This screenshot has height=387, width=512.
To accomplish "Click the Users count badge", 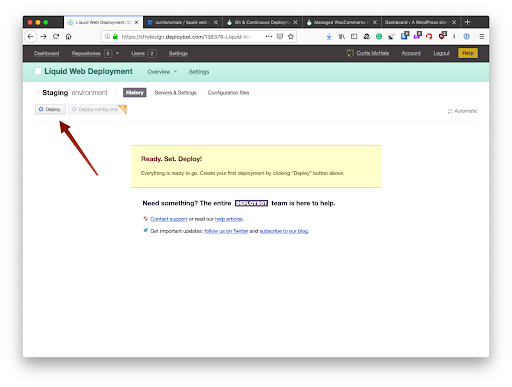I will click(x=152, y=53).
